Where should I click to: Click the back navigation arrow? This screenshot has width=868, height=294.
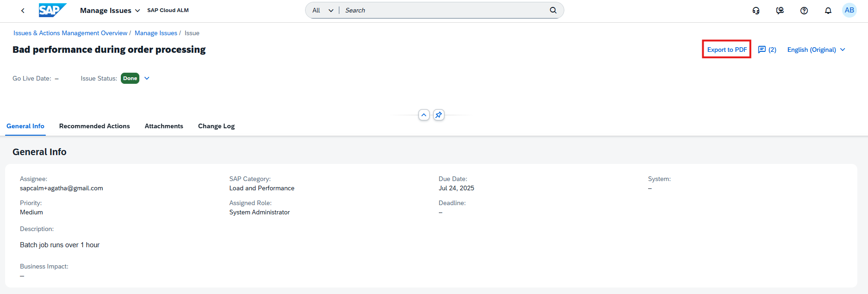[x=23, y=10]
